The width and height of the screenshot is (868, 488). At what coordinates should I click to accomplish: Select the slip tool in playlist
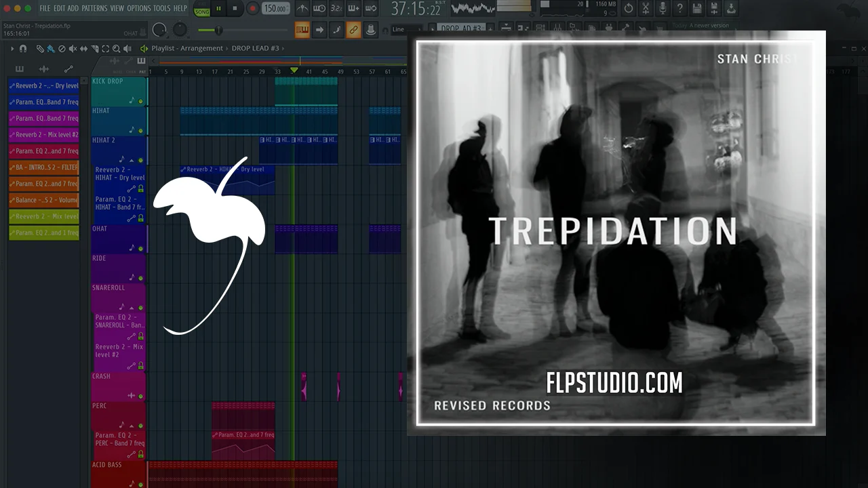[83, 49]
